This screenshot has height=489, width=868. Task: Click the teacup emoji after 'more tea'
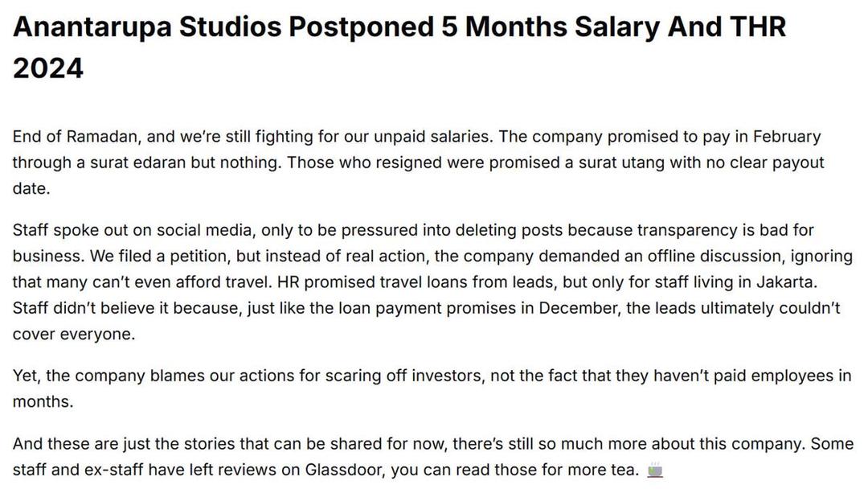(655, 471)
